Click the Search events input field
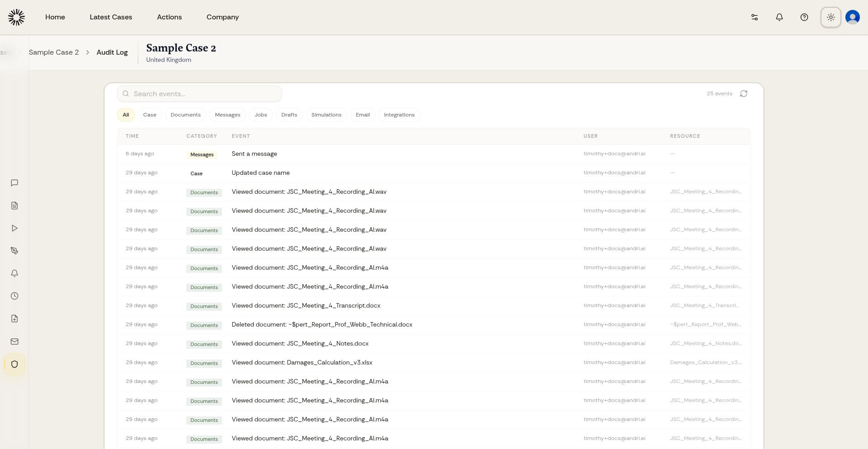This screenshot has width=868, height=449. 199,94
